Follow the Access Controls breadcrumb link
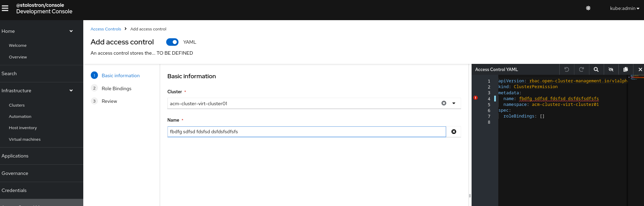644x206 pixels. tap(106, 29)
